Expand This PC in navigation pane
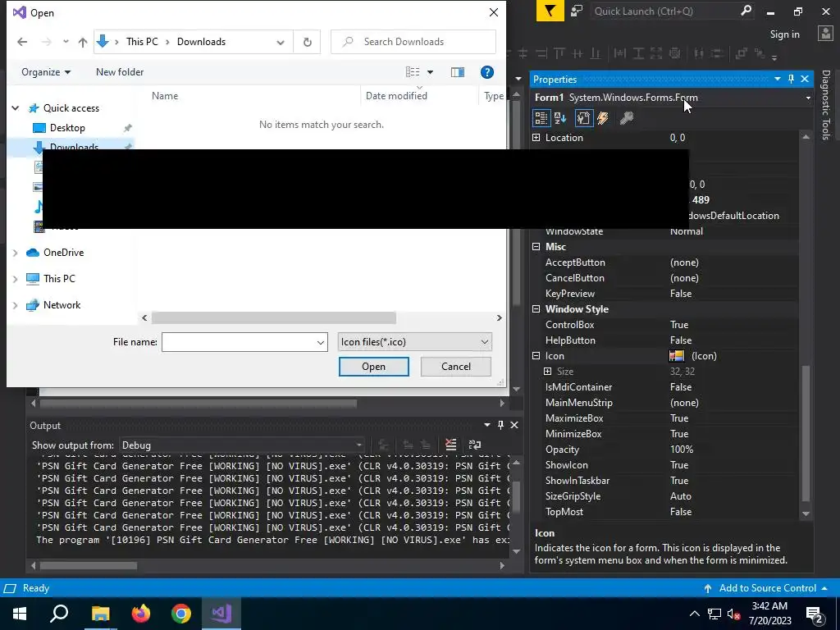The image size is (840, 630). pos(16,279)
